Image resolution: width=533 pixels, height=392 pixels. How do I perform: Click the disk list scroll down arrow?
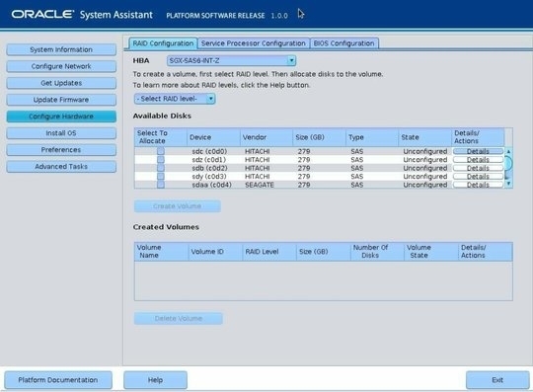tap(508, 184)
